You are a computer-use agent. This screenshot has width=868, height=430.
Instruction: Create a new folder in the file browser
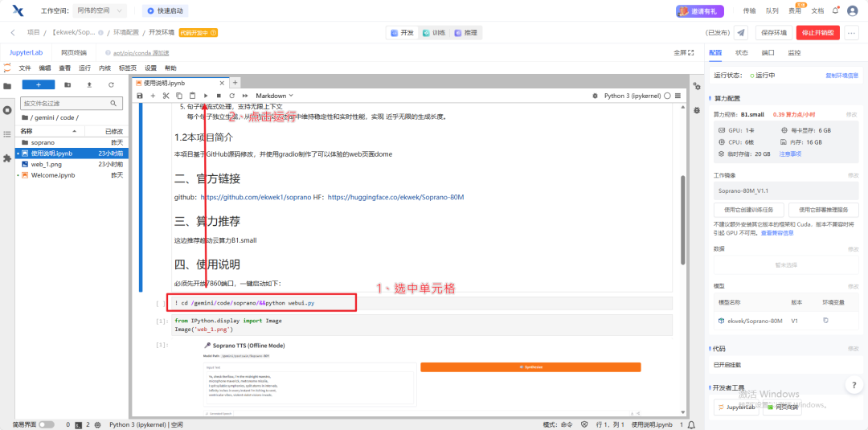[x=68, y=84]
